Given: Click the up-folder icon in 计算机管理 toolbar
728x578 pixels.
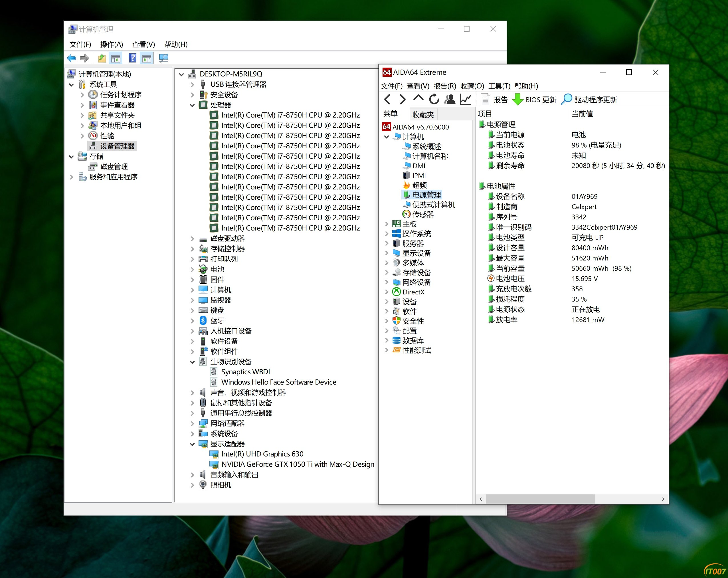Looking at the screenshot, I should pos(102,58).
